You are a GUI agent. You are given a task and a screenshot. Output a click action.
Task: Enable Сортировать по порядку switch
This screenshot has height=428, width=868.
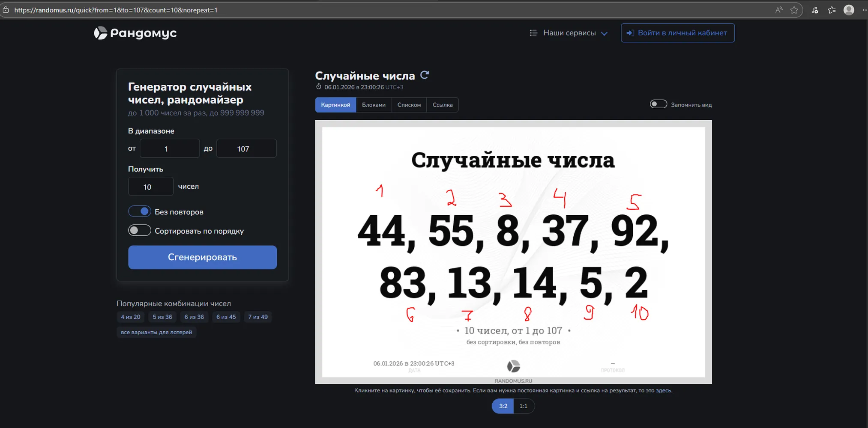(140, 230)
